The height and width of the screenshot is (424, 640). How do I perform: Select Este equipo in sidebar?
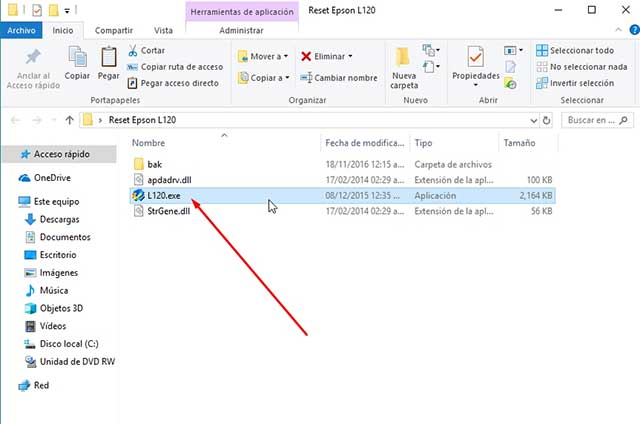[x=49, y=202]
